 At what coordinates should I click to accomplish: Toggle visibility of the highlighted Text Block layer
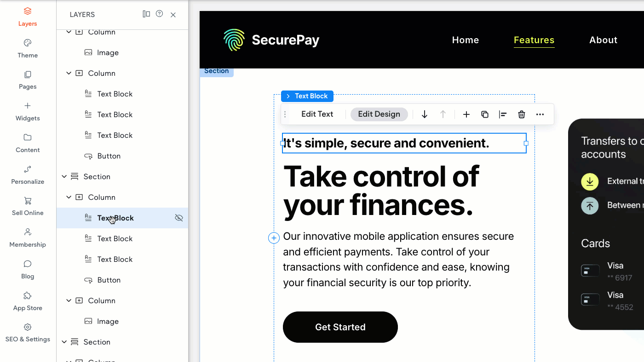pos(179,218)
